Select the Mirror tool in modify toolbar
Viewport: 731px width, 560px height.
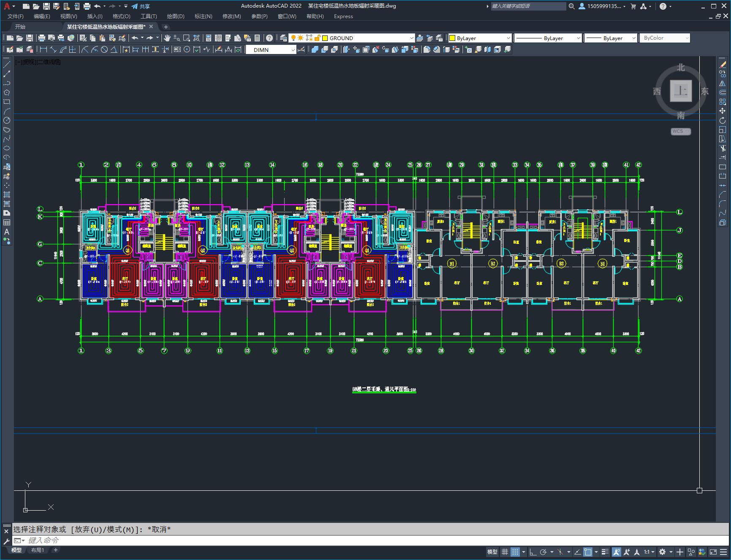point(723,83)
